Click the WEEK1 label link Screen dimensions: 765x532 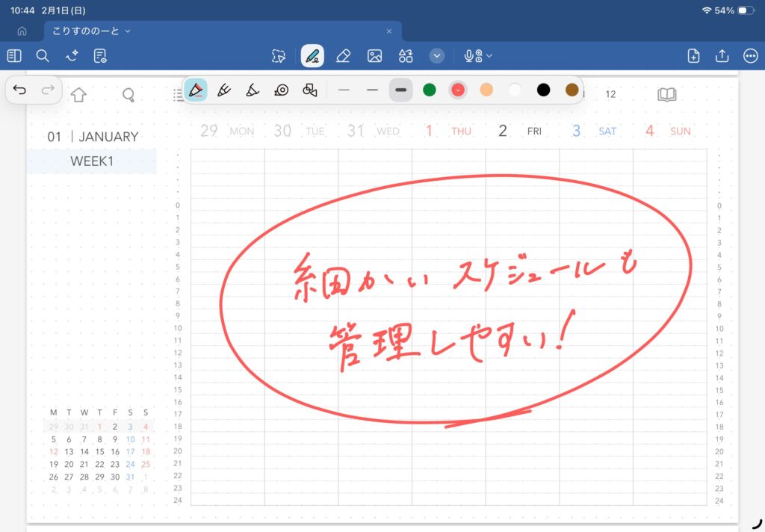(92, 161)
